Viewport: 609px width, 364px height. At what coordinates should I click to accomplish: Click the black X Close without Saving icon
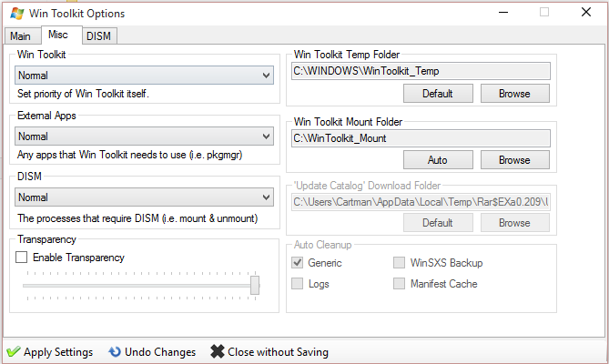218,351
